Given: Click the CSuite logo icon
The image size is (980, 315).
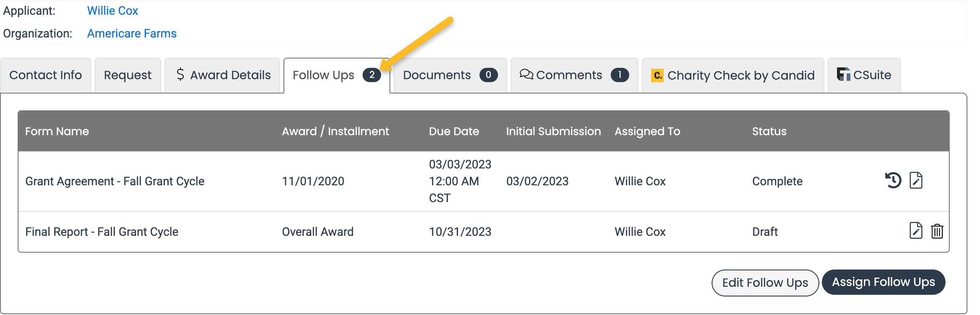Looking at the screenshot, I should [843, 75].
